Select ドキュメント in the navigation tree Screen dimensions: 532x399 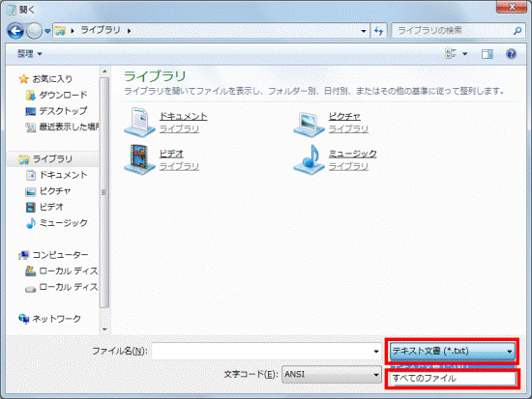click(x=63, y=175)
